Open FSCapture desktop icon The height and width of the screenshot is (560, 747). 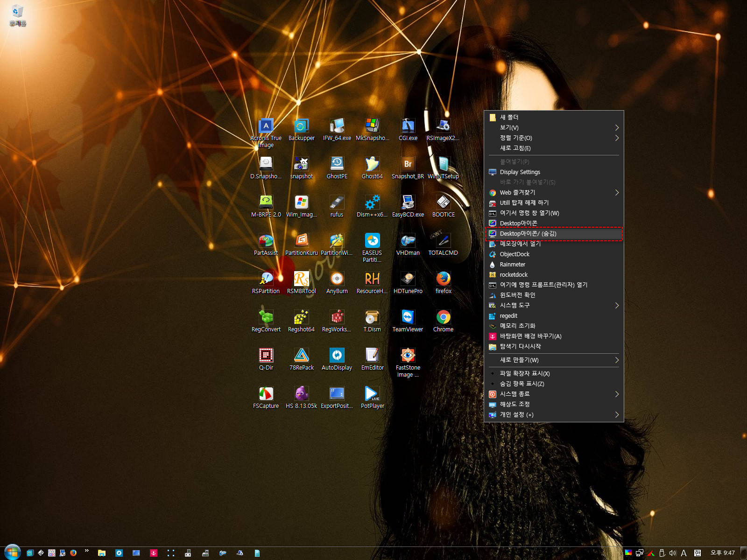tap(266, 397)
